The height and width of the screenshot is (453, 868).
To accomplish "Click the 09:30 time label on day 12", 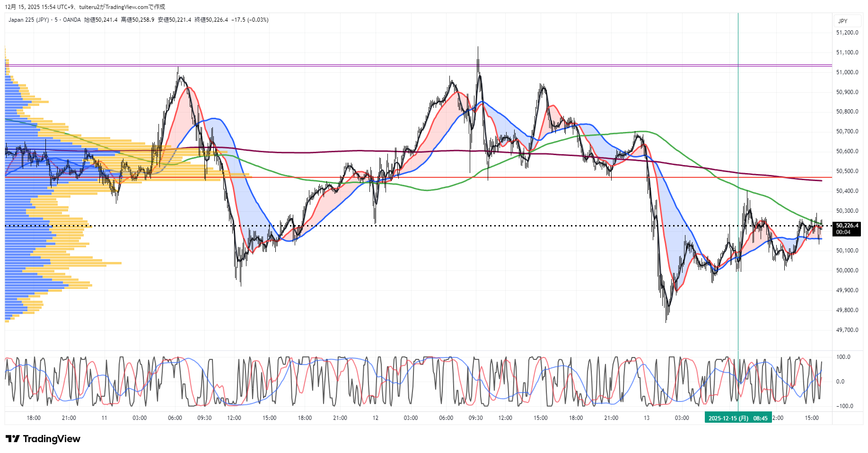I will 475,418.
